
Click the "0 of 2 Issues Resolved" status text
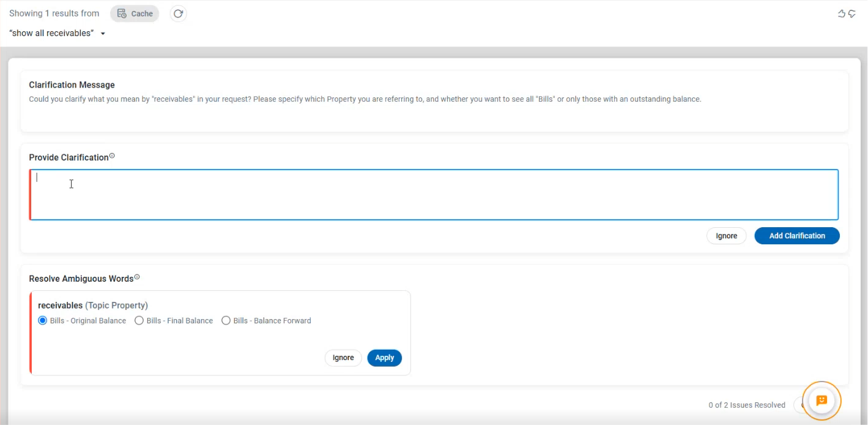coord(746,405)
